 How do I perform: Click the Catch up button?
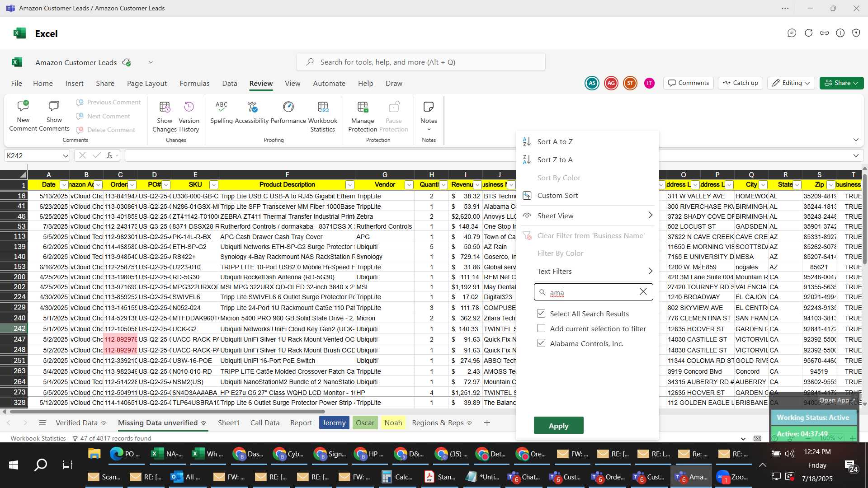(x=740, y=83)
